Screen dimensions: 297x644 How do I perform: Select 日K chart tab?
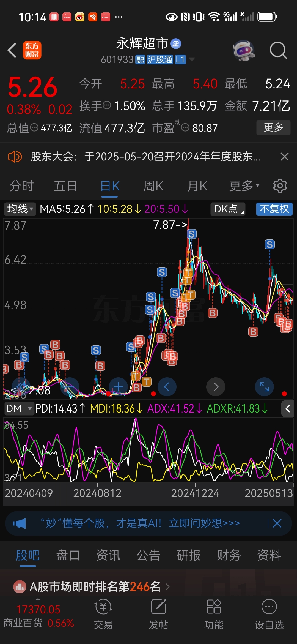tap(110, 186)
